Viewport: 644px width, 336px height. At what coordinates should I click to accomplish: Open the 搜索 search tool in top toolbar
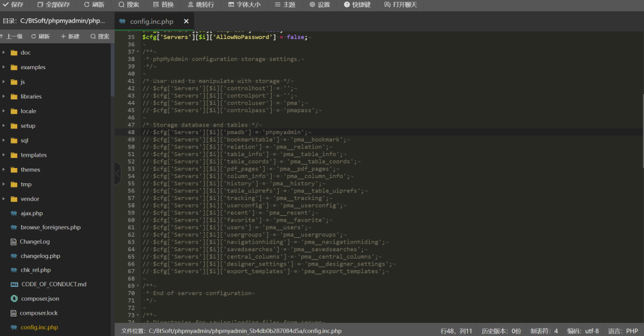(x=128, y=4)
